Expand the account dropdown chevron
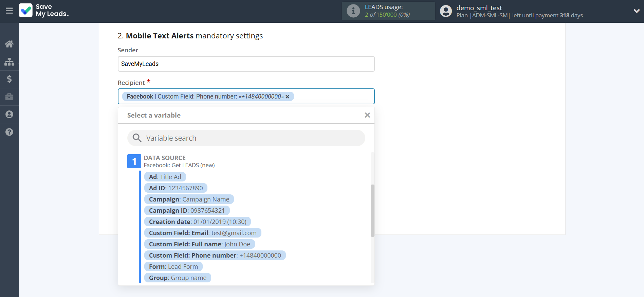This screenshot has height=297, width=644. click(637, 11)
